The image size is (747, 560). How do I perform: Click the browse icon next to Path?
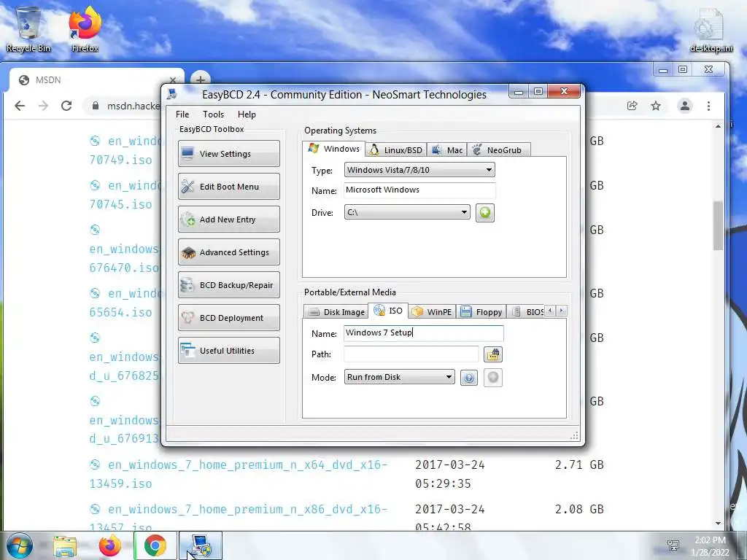point(492,354)
